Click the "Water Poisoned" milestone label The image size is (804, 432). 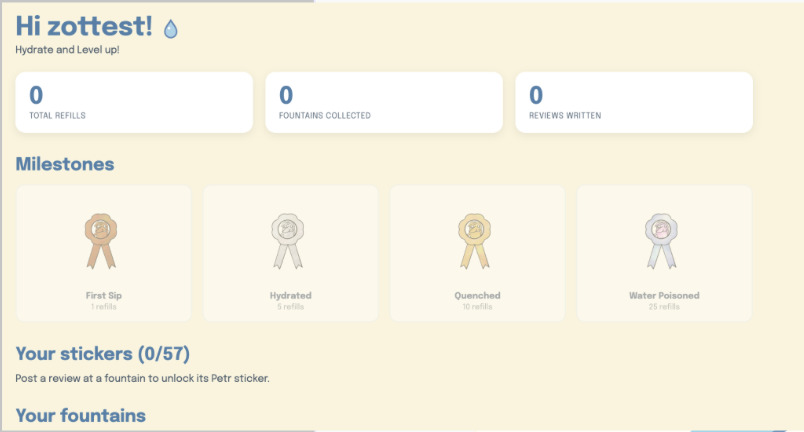[665, 295]
